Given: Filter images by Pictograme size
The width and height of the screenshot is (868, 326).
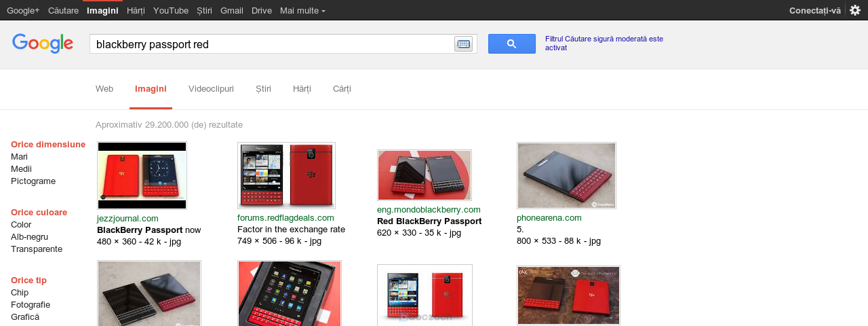Looking at the screenshot, I should click(33, 181).
